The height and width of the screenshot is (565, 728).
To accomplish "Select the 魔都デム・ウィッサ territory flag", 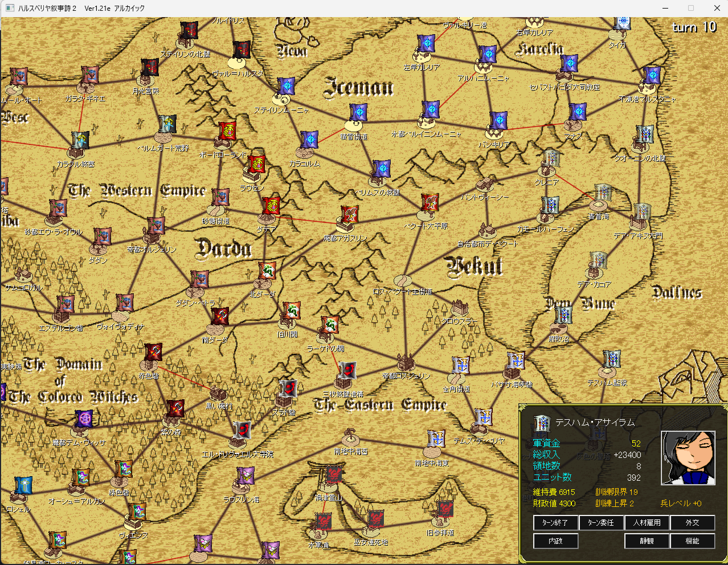I will click(x=85, y=419).
